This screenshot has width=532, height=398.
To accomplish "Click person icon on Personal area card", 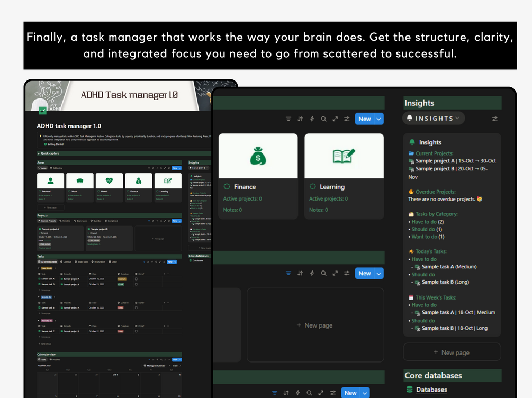I will pyautogui.click(x=51, y=180).
